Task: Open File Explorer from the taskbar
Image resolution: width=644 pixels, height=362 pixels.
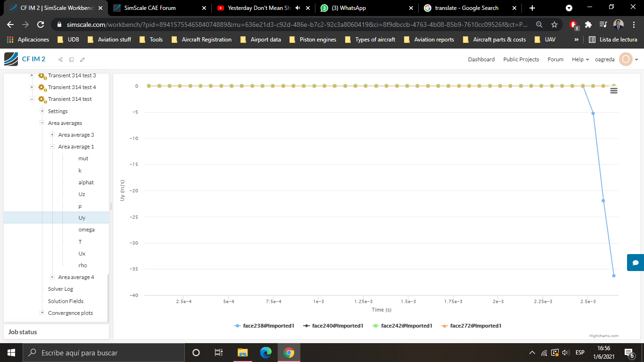Action: coord(242,353)
